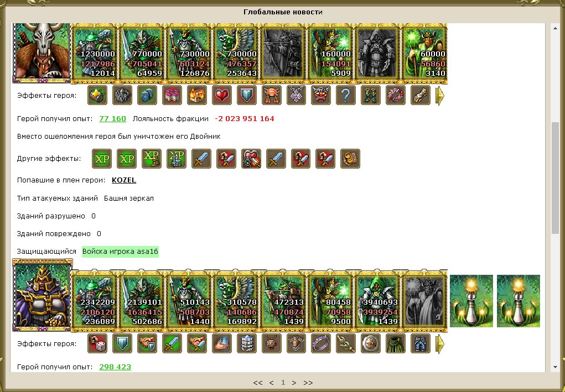Click the green boots hero effect icon

370,96
